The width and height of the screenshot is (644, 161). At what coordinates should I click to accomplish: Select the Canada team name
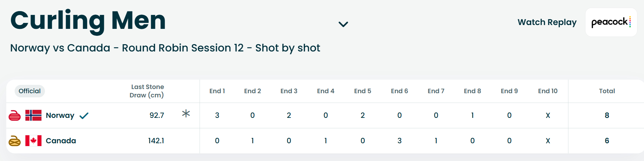(x=61, y=141)
